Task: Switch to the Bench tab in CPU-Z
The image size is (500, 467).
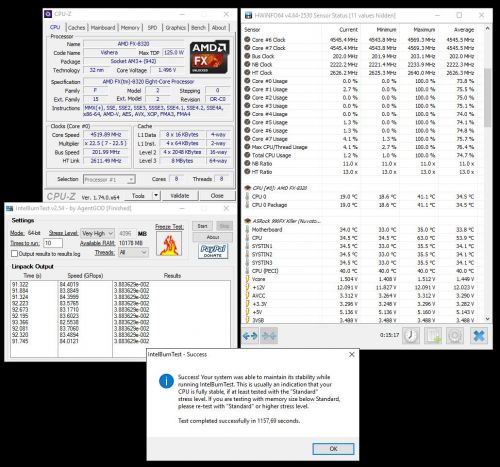Action: [198, 28]
